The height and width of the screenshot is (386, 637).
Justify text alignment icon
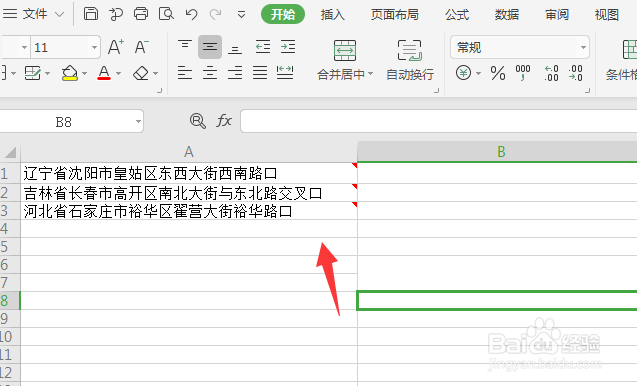coord(260,73)
